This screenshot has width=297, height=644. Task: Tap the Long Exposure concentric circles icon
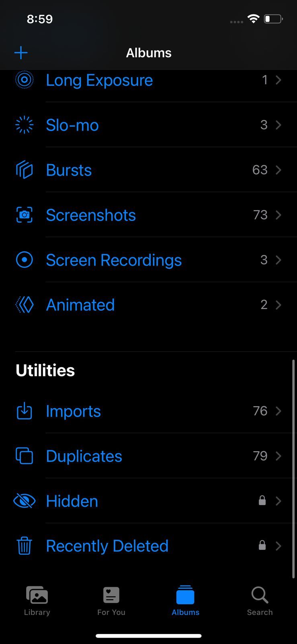click(x=24, y=80)
